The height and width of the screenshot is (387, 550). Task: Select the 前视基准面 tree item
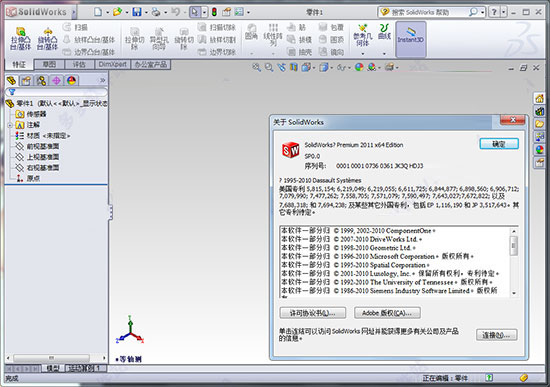(x=43, y=146)
